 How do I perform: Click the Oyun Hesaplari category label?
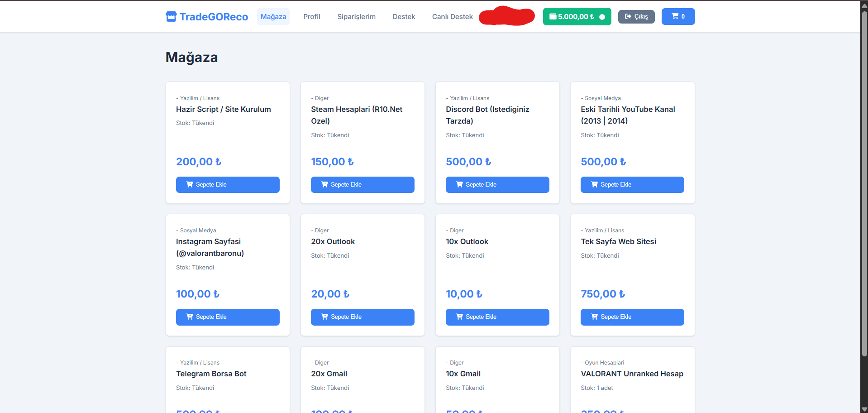click(x=602, y=363)
